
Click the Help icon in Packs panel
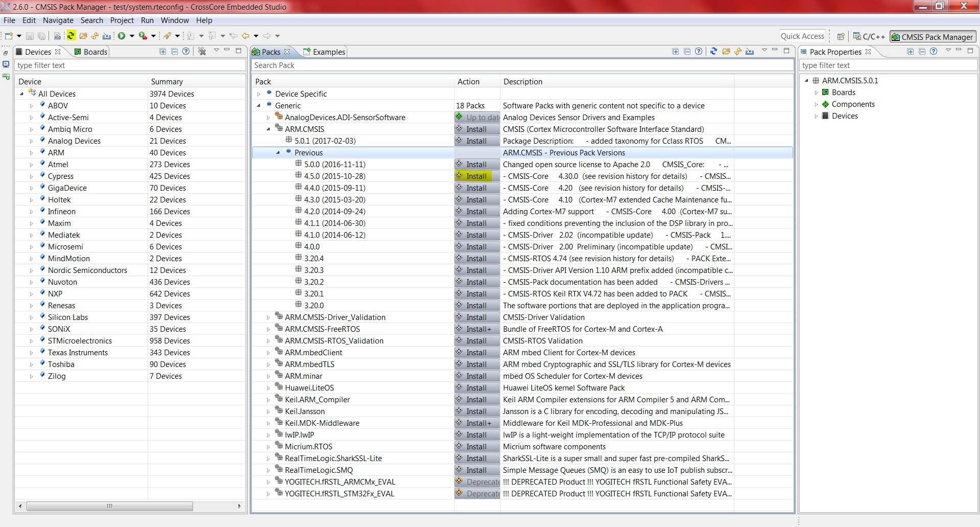pyautogui.click(x=699, y=52)
